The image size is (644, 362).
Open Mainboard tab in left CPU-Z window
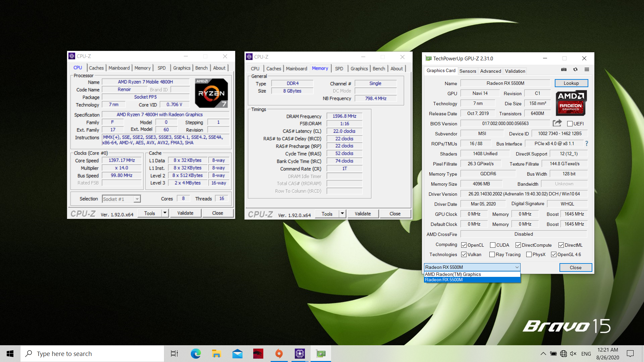(x=119, y=68)
